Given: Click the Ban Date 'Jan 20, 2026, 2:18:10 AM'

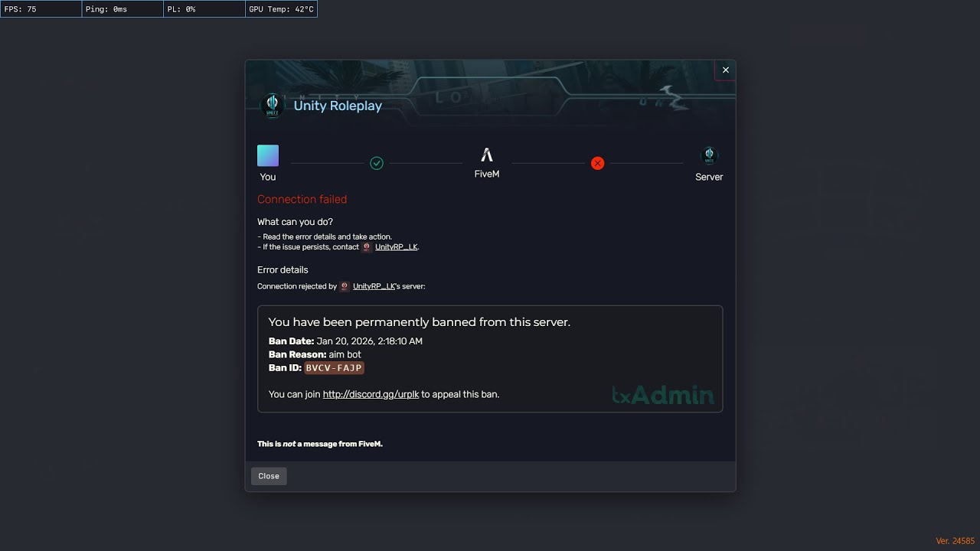Looking at the screenshot, I should coord(369,341).
